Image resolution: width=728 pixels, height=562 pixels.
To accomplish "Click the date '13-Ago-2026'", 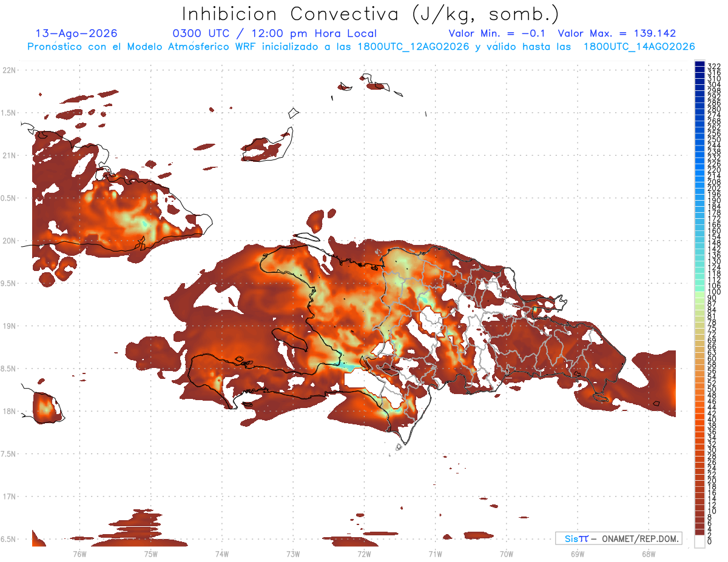I will pyautogui.click(x=76, y=33).
